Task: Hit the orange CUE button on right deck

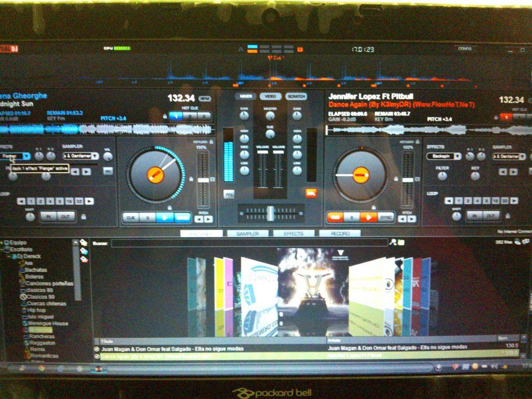Action: pyautogui.click(x=335, y=217)
